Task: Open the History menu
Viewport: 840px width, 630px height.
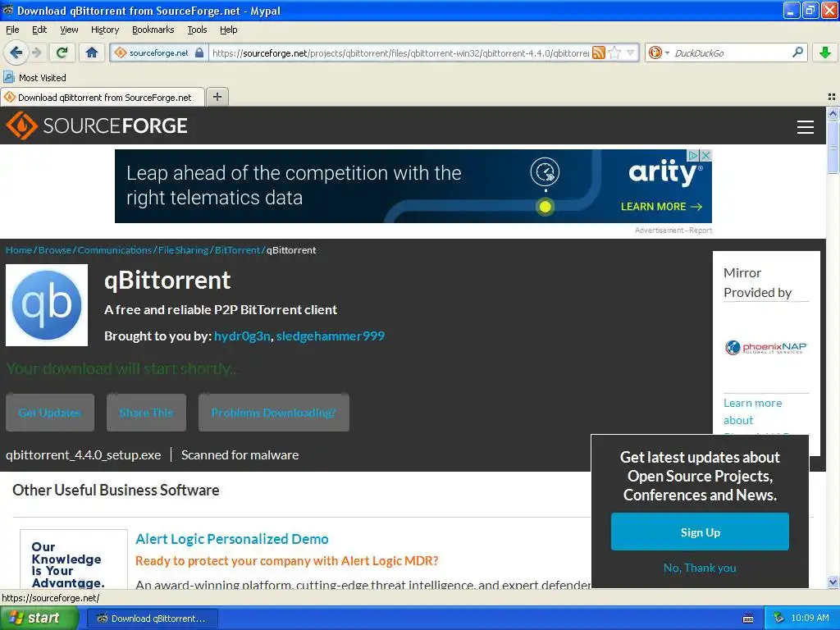Action: [x=104, y=30]
